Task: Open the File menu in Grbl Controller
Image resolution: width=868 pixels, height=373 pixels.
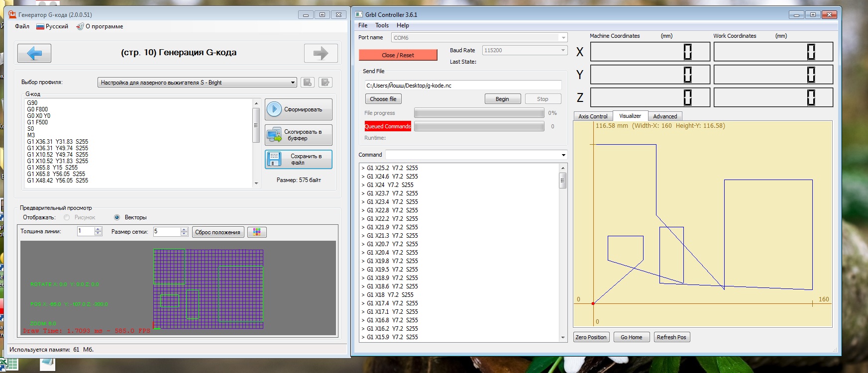Action: coord(363,25)
